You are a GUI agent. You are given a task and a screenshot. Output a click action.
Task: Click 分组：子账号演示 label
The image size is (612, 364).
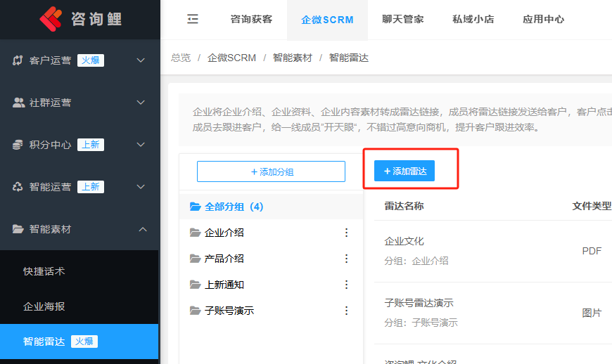[421, 323]
